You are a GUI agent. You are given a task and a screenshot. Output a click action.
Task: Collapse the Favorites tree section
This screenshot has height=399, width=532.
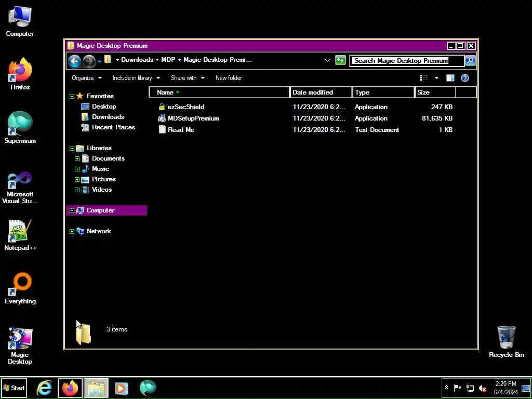click(72, 96)
